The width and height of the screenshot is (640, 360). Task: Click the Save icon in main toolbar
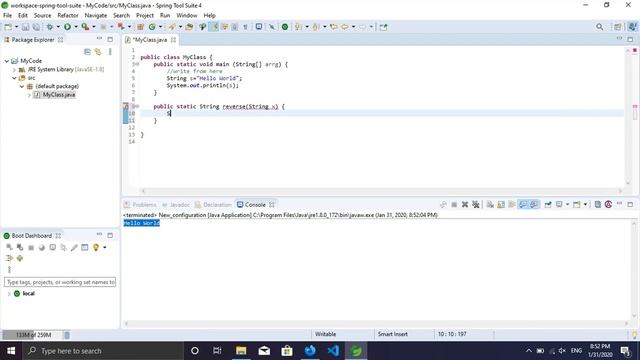pyautogui.click(x=25, y=27)
